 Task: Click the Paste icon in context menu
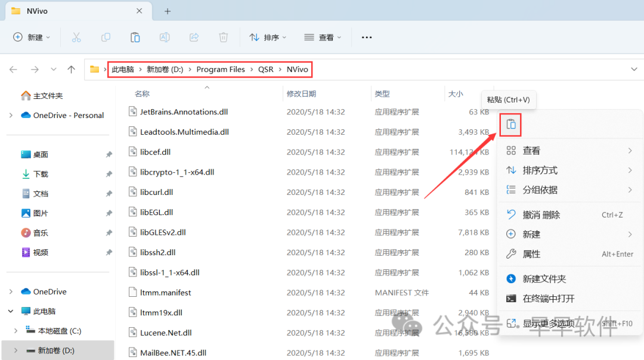point(511,125)
